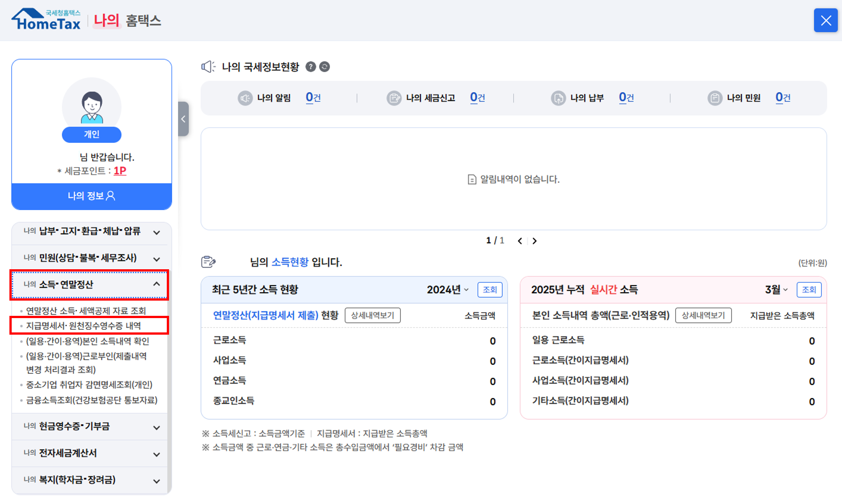Image resolution: width=842 pixels, height=504 pixels.
Task: Click the 나의 알림 speaker icon
Action: click(245, 98)
